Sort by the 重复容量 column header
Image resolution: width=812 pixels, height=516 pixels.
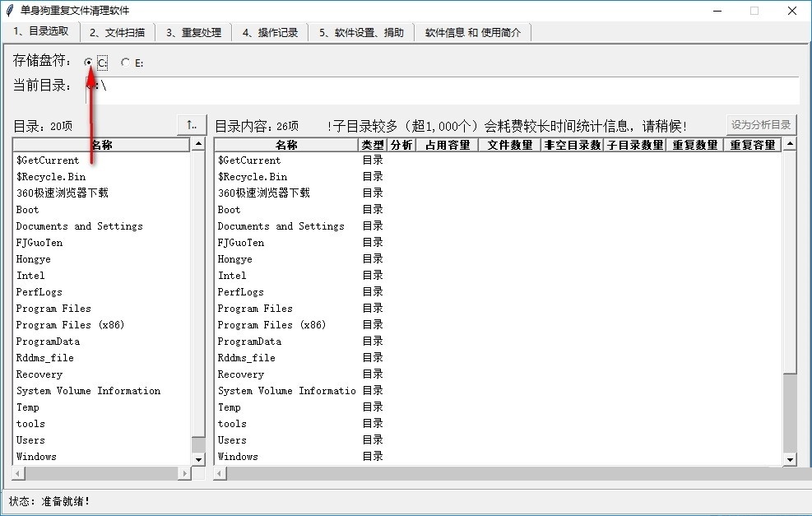(x=754, y=144)
